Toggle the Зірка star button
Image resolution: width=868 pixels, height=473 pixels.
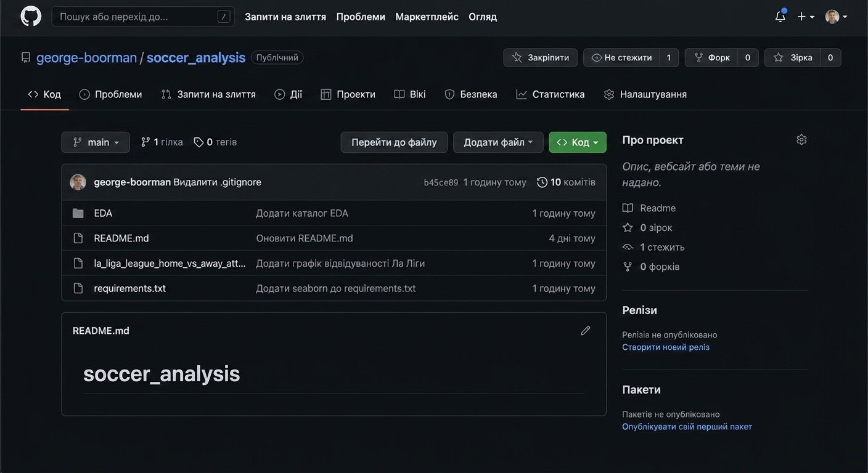793,58
